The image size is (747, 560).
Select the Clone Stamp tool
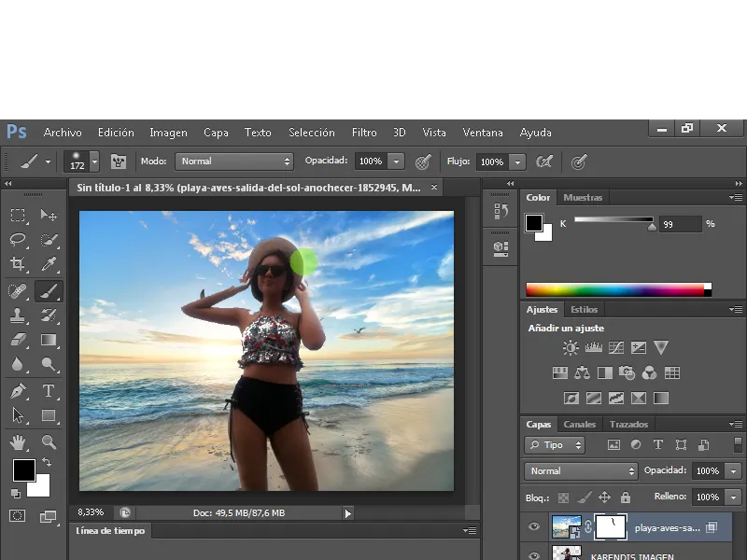pyautogui.click(x=18, y=315)
